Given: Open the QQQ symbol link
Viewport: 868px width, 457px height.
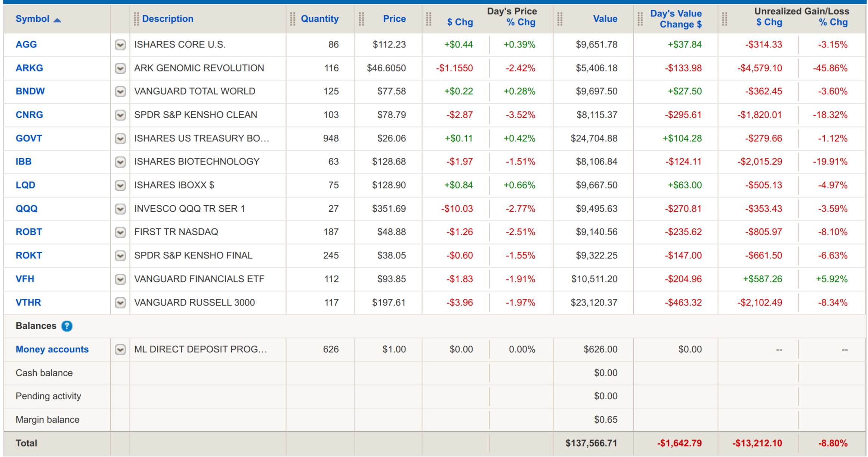Looking at the screenshot, I should click(27, 209).
